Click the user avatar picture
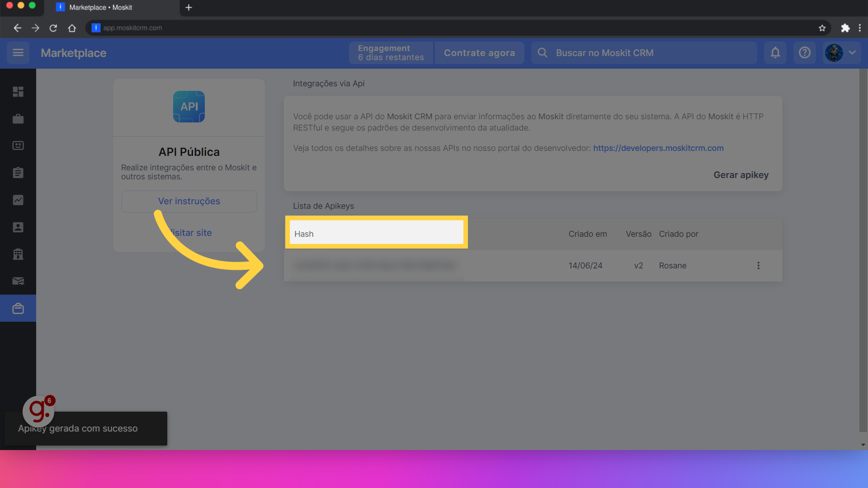 tap(834, 53)
